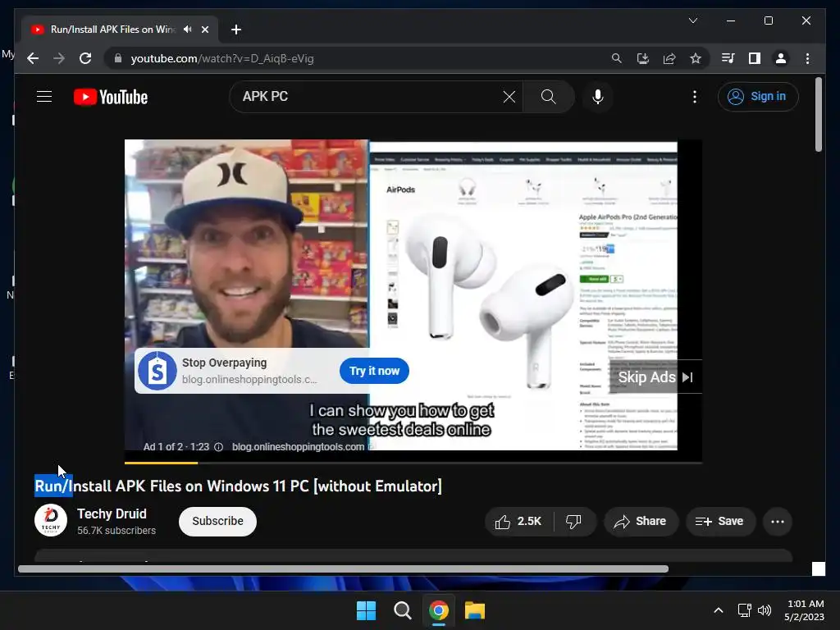This screenshot has height=630, width=840.
Task: Open Chrome three-dot menu
Action: click(807, 58)
